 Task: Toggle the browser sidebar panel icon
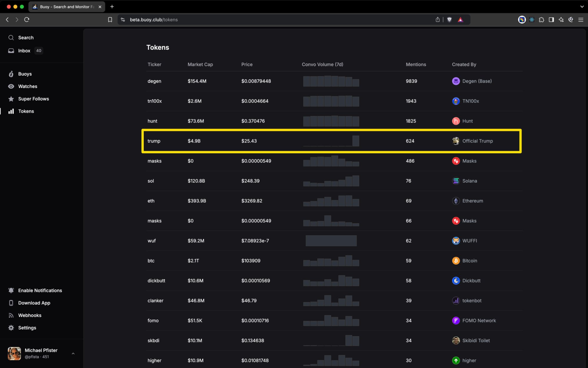pyautogui.click(x=551, y=20)
